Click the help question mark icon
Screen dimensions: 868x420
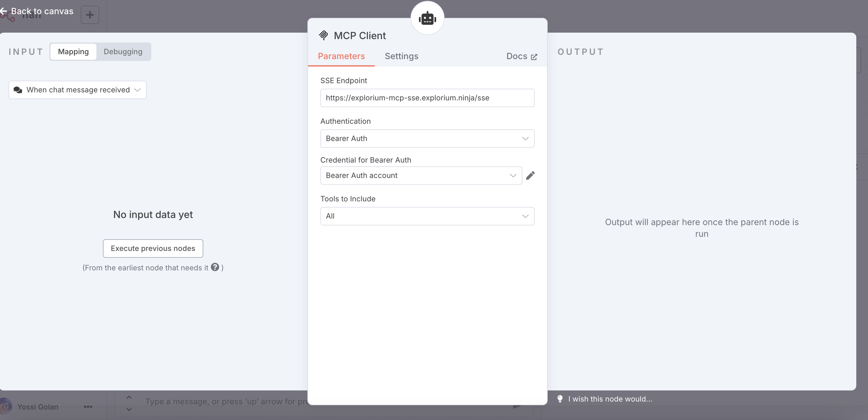click(215, 267)
